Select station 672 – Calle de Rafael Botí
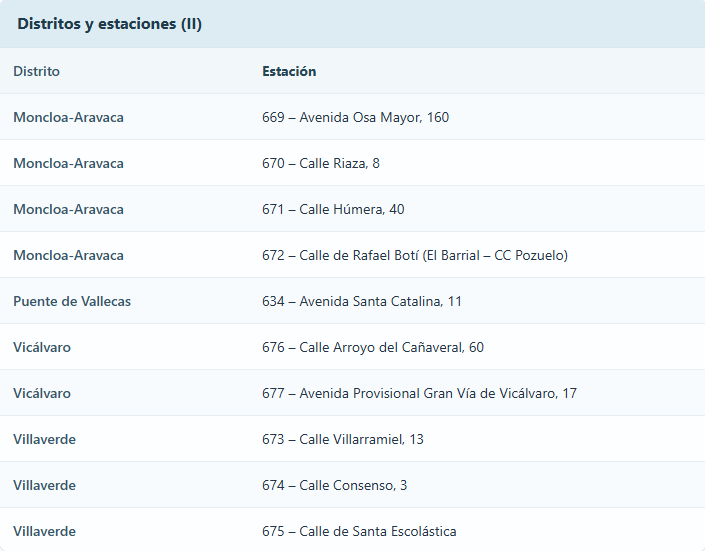 [414, 255]
